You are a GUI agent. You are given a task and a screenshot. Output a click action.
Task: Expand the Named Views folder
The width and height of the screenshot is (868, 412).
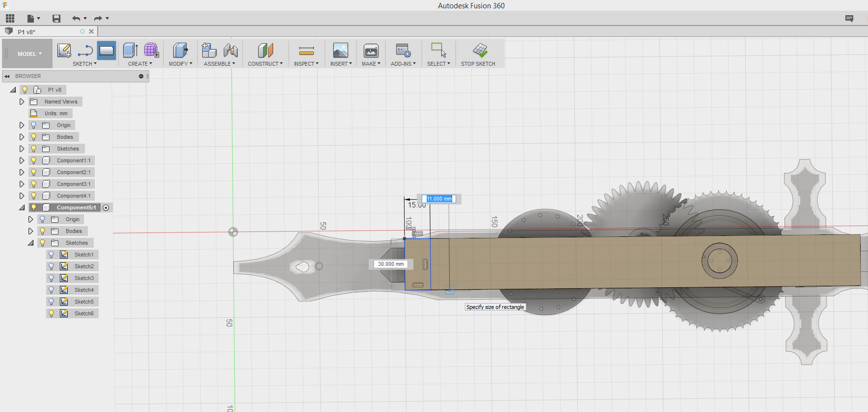pos(22,102)
